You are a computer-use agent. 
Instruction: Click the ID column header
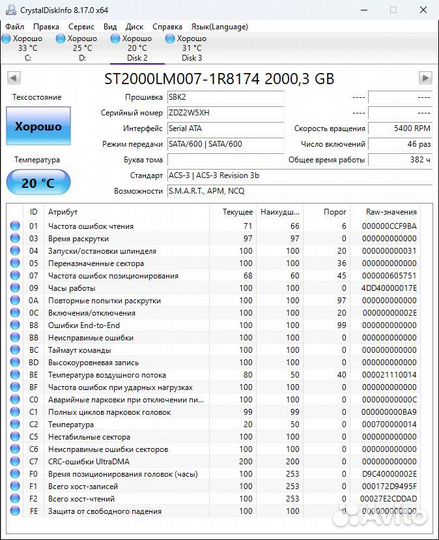coord(33,212)
